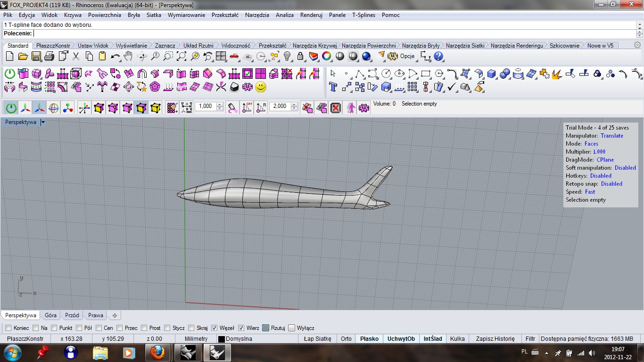Toggle Orto mode in status bar
This screenshot has height=362, width=644.
pyautogui.click(x=346, y=338)
